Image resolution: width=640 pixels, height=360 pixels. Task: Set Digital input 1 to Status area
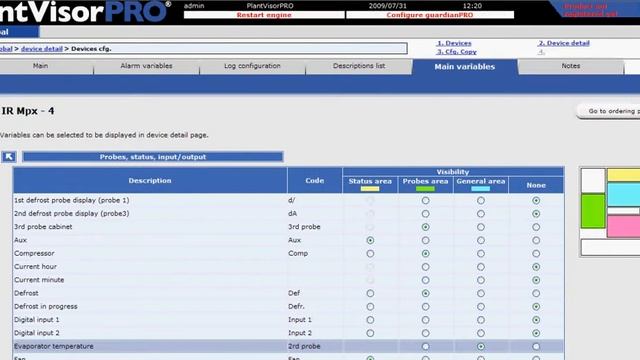point(370,320)
